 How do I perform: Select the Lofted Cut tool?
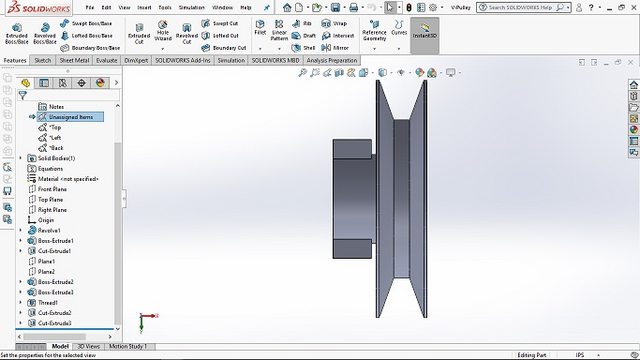[x=220, y=36]
